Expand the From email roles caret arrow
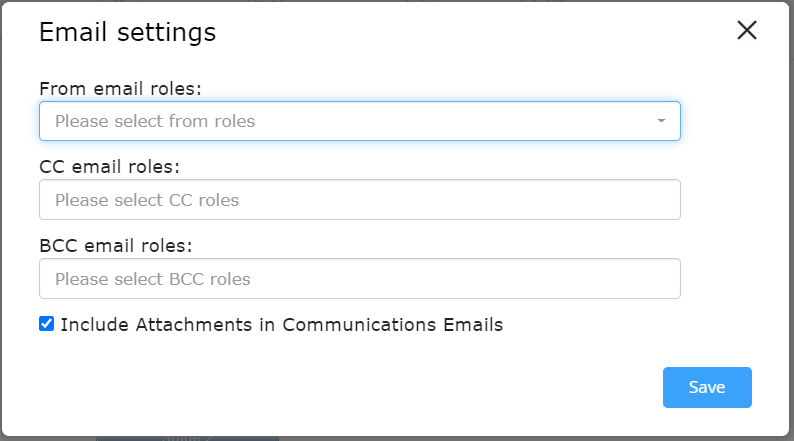Image resolution: width=794 pixels, height=441 pixels. [661, 121]
